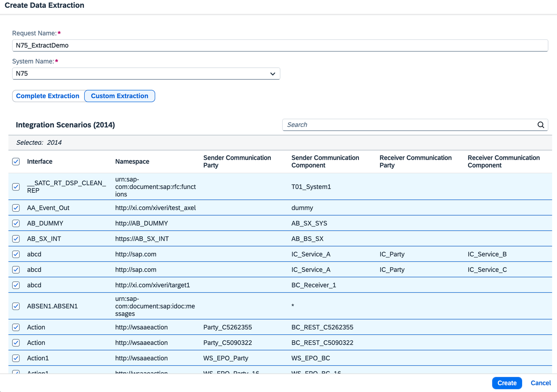Viewport: 557px width, 392px height.
Task: Click the 'Selected: 2014' status text
Action: pos(39,142)
